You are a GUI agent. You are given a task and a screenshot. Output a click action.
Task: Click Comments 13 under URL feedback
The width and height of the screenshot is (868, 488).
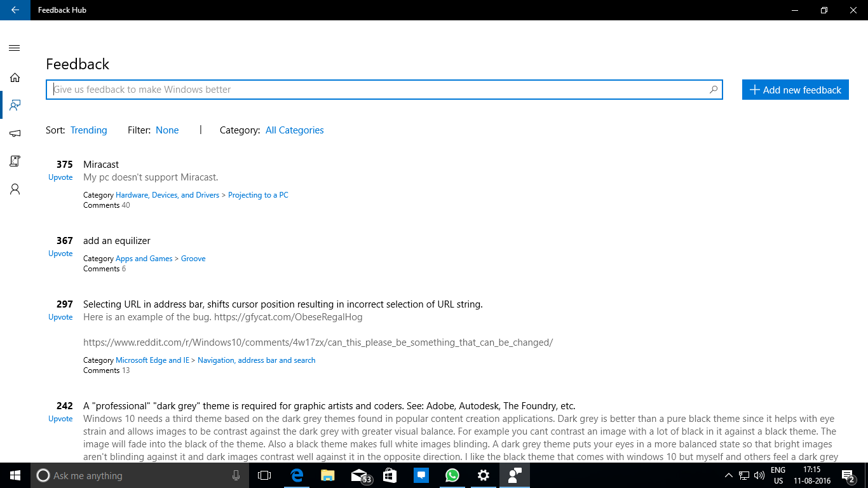point(106,370)
